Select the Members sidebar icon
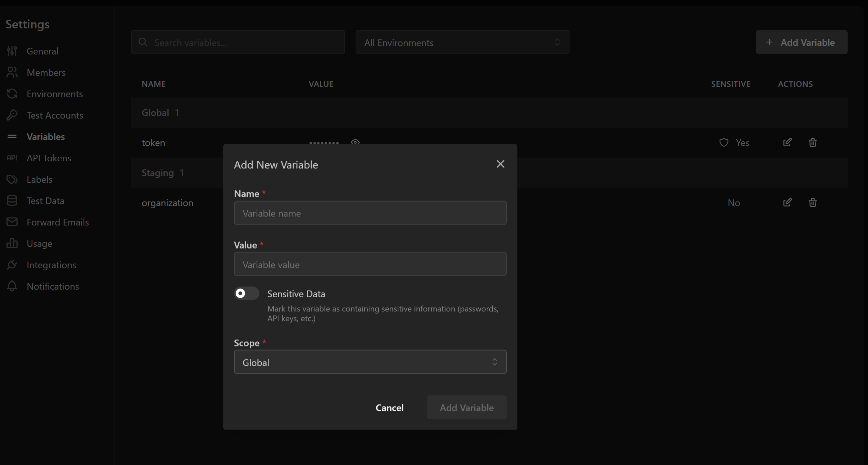 pos(12,72)
